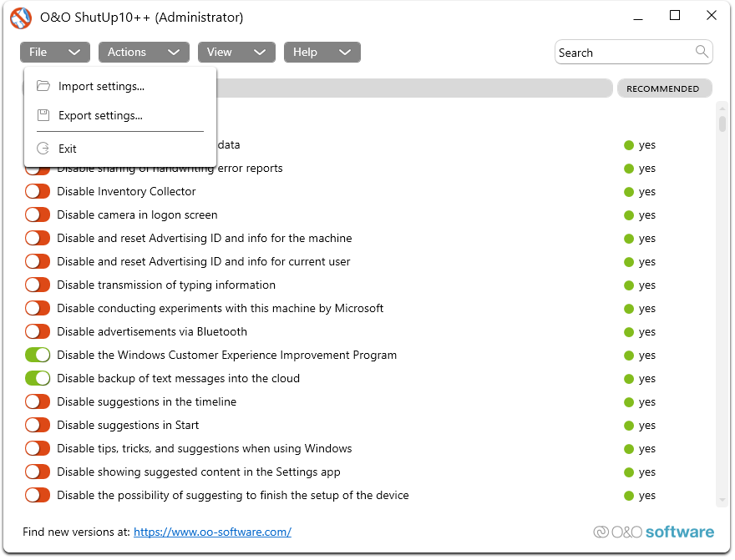Click the vertical scrollbar thumb
The height and width of the screenshot is (560, 735).
point(722,124)
